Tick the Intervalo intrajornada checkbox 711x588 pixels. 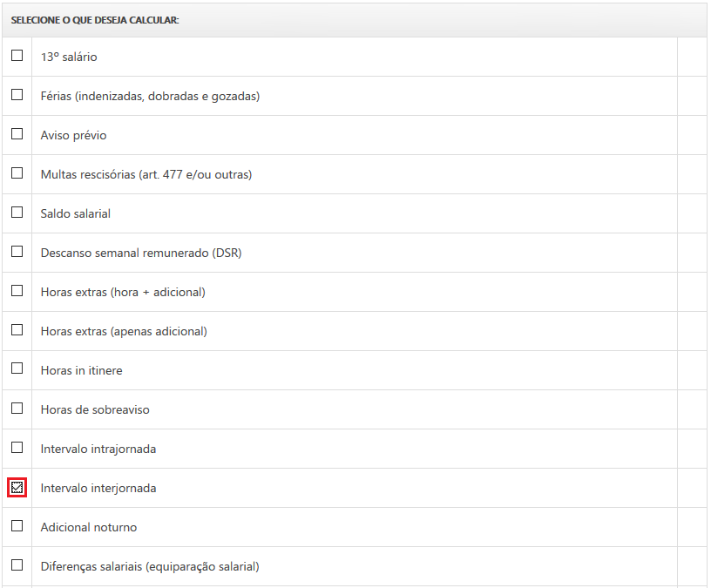(x=17, y=448)
